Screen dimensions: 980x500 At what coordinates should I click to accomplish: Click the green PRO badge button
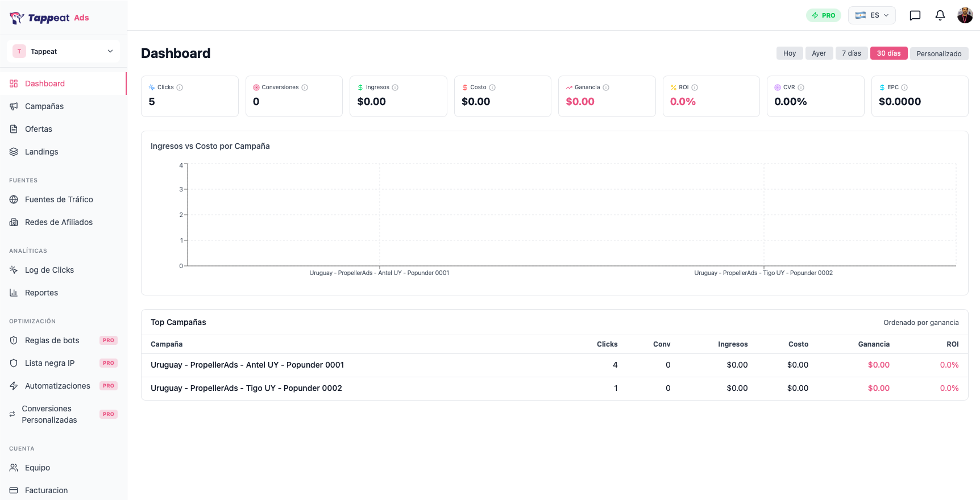(x=823, y=15)
